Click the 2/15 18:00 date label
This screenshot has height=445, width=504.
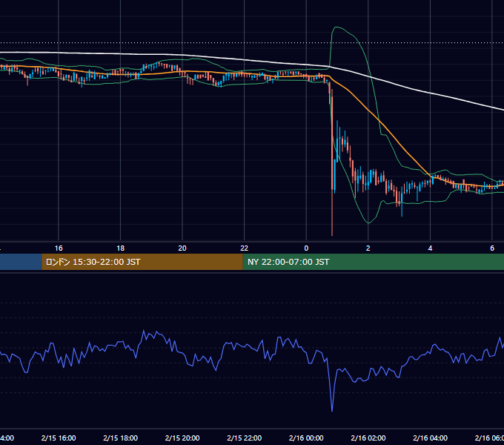[121, 438]
